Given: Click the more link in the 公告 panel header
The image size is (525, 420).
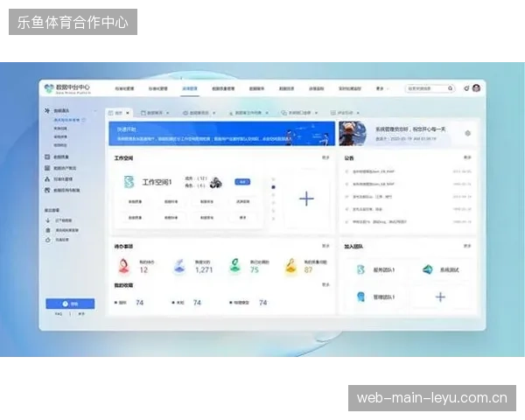Looking at the screenshot, I should [x=467, y=157].
